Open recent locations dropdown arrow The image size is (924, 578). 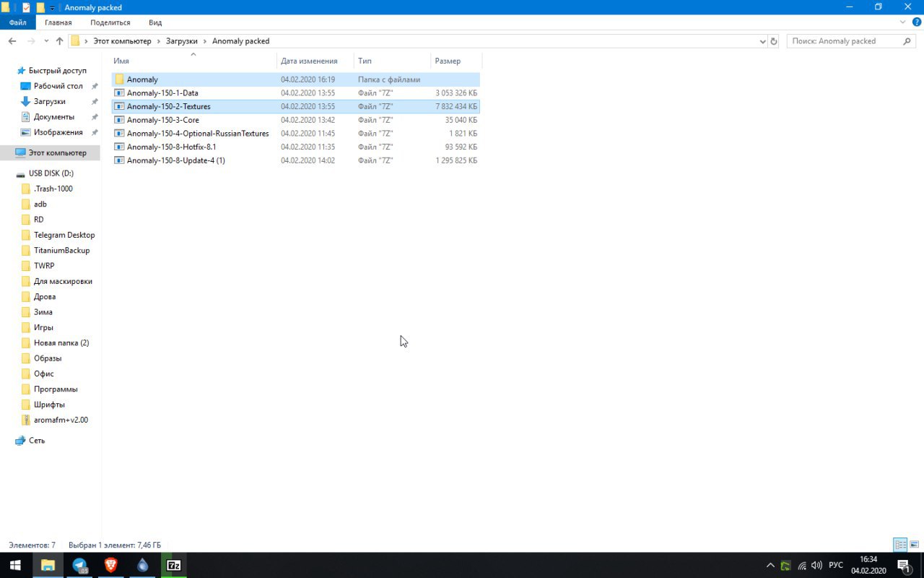coord(47,41)
